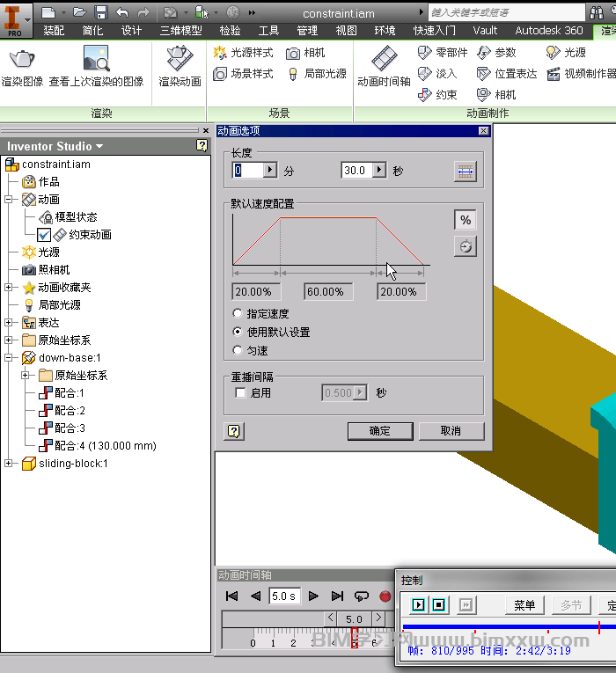The height and width of the screenshot is (673, 616).
Task: Click the 20.00% acceleration input field
Action: pyautogui.click(x=257, y=292)
